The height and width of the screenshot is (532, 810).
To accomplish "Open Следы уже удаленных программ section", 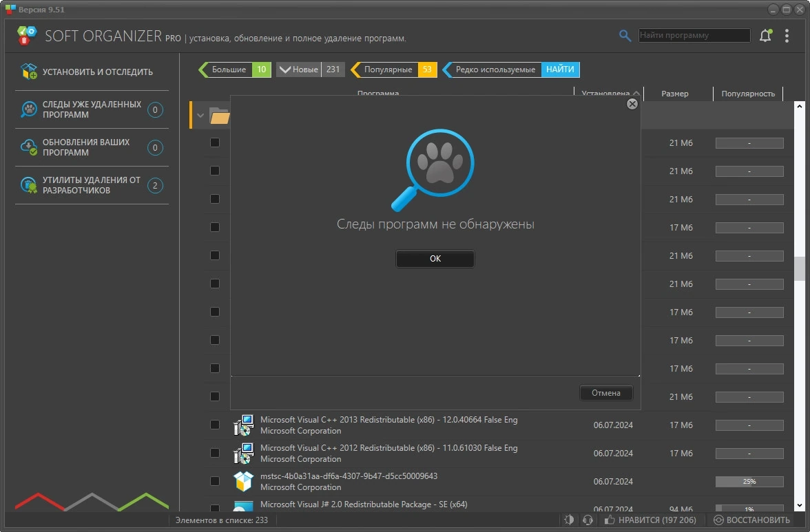I will 92,109.
